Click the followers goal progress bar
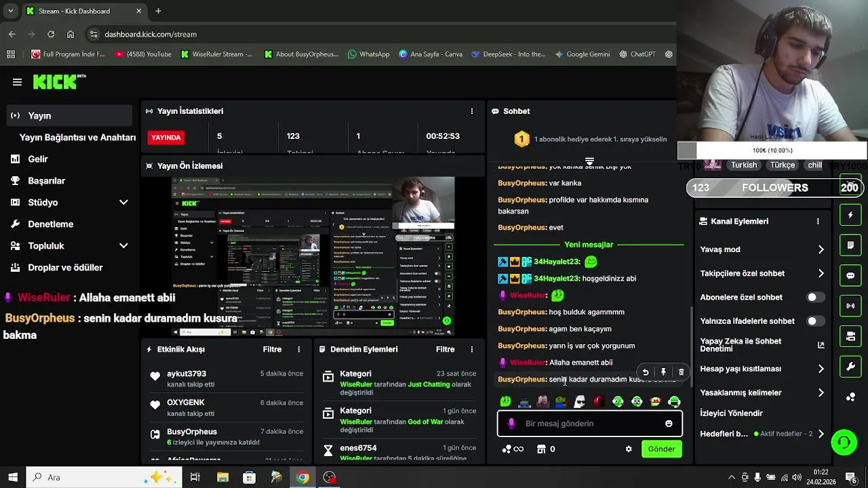The height and width of the screenshot is (488, 868). (x=776, y=188)
